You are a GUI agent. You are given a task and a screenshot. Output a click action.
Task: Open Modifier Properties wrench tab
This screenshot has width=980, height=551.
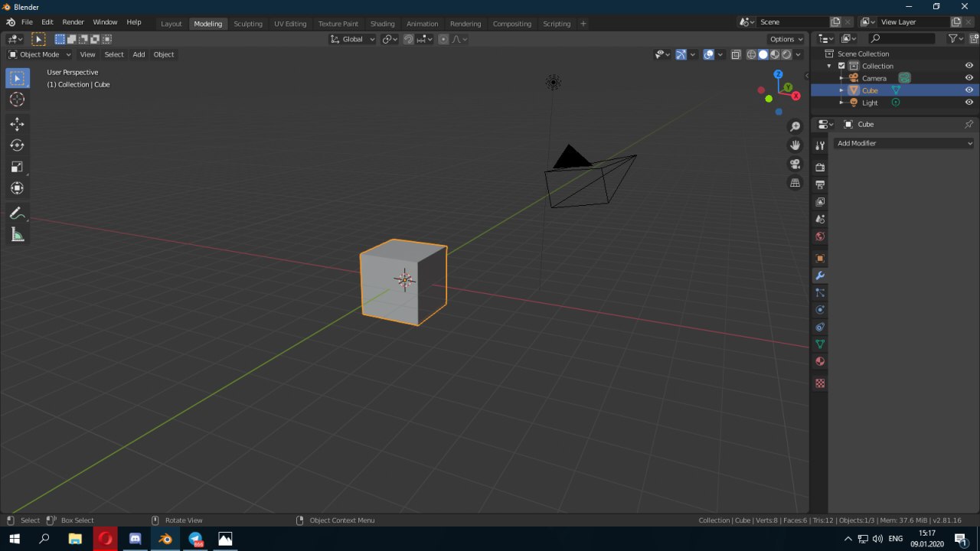point(820,275)
